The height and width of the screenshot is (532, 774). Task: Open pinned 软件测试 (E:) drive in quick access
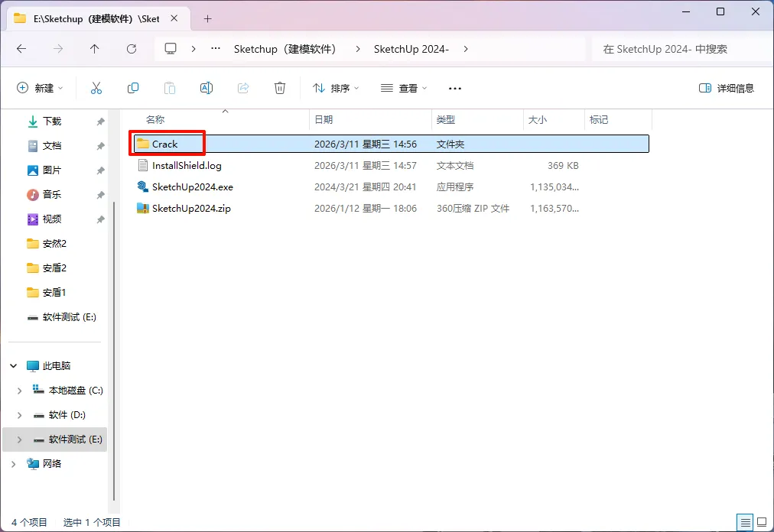(x=63, y=317)
